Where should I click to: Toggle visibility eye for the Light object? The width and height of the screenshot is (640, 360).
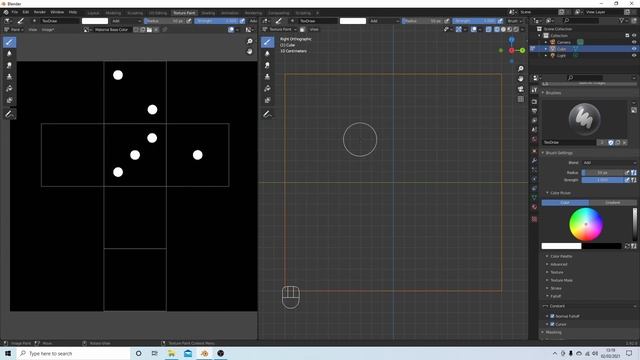(x=634, y=56)
